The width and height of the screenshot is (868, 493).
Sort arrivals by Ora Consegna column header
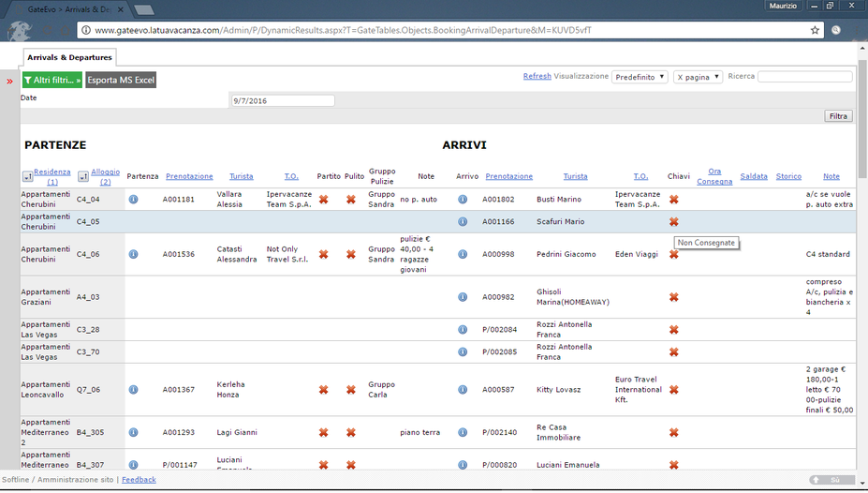(714, 176)
